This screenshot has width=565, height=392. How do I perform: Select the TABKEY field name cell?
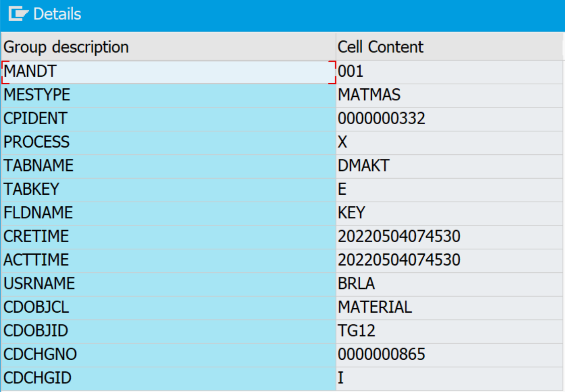[x=31, y=189]
